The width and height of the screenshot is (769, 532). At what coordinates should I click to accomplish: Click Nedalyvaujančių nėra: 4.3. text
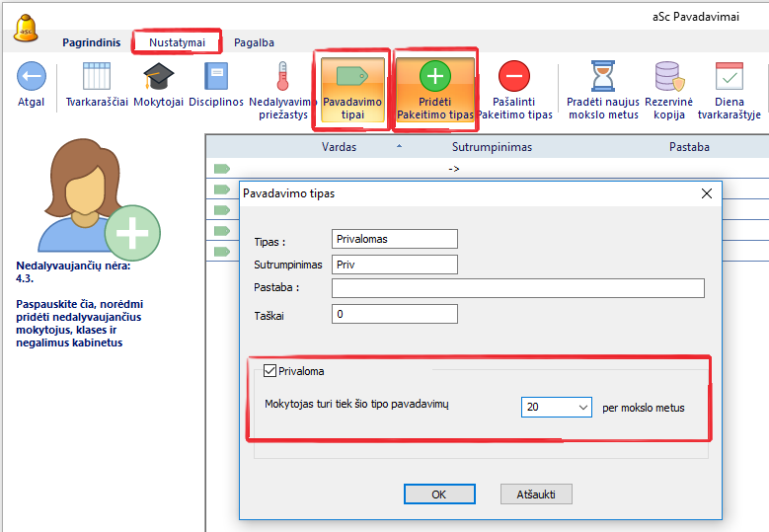[x=73, y=272]
